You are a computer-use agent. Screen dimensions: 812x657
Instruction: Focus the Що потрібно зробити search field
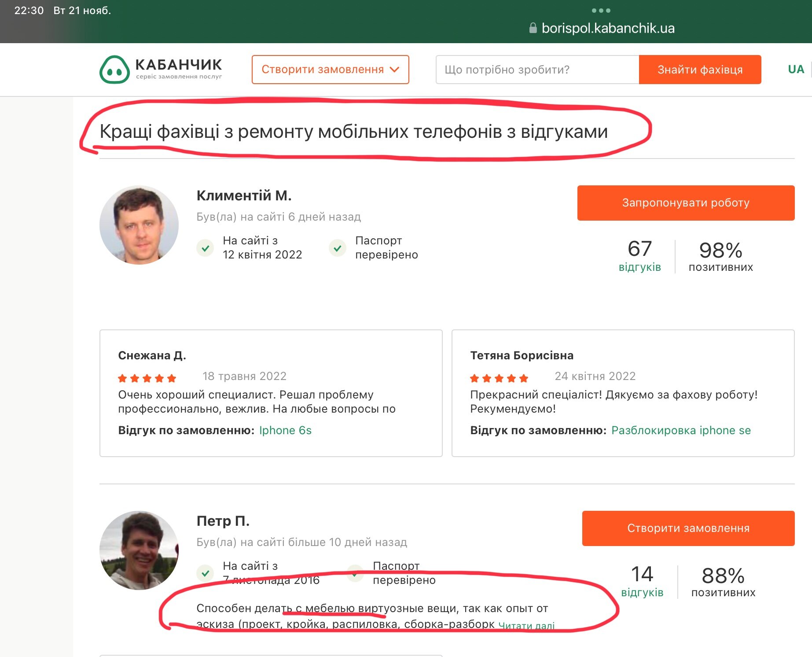tap(537, 70)
